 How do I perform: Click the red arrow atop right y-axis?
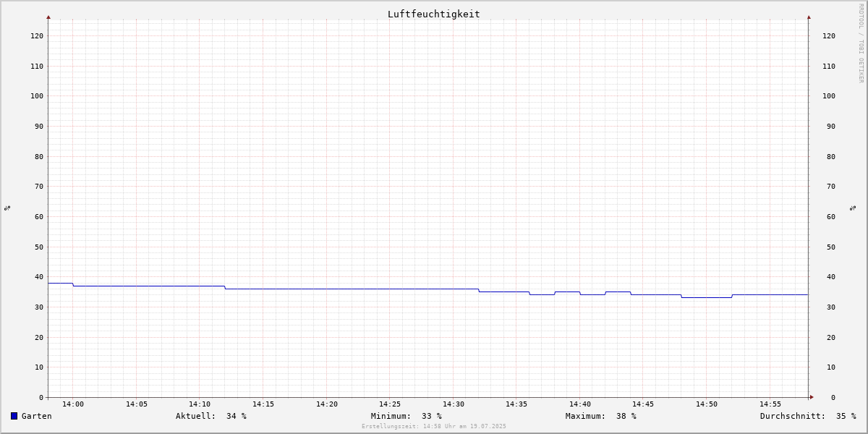coord(809,17)
